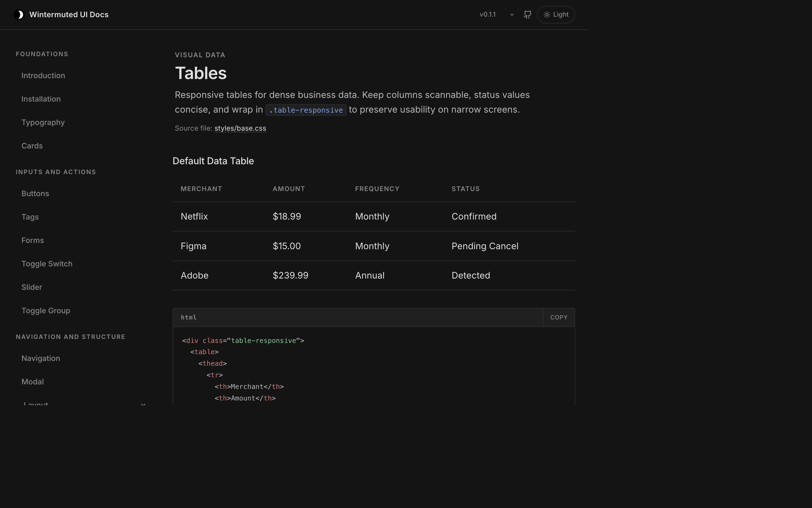Viewport: 812px width, 508px height.
Task: Open the Cards docs page
Action: coord(32,146)
